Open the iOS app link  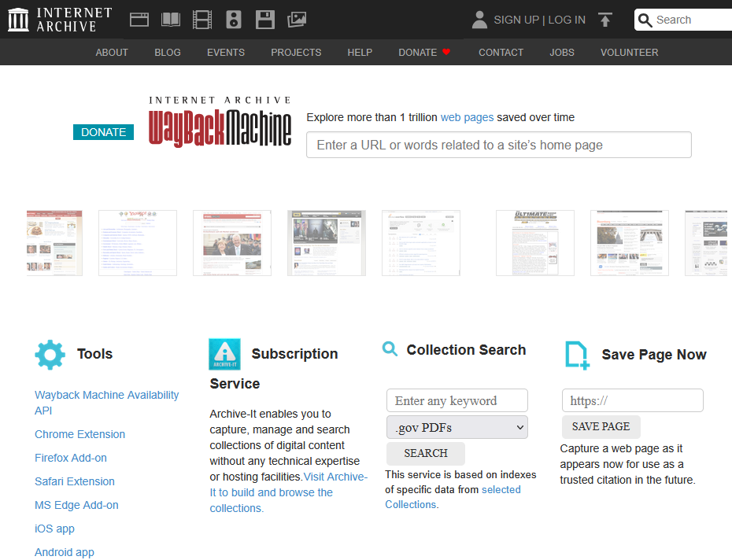tap(54, 529)
